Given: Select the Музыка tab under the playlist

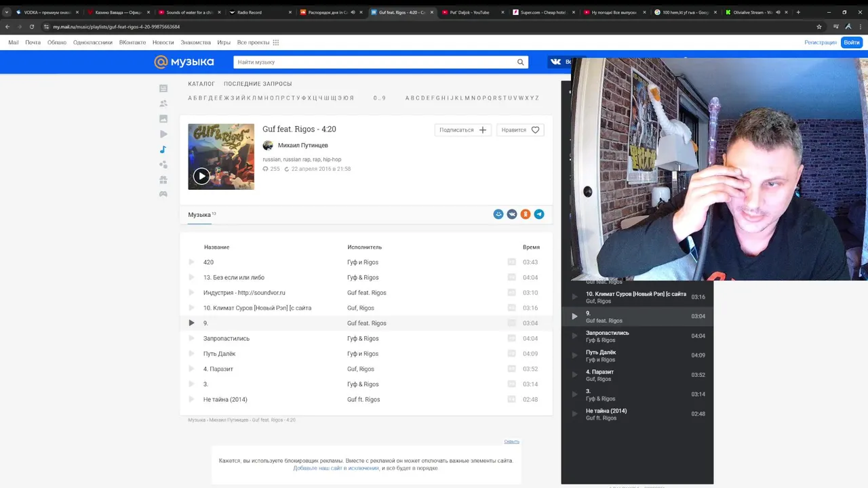Looking at the screenshot, I should coord(199,215).
